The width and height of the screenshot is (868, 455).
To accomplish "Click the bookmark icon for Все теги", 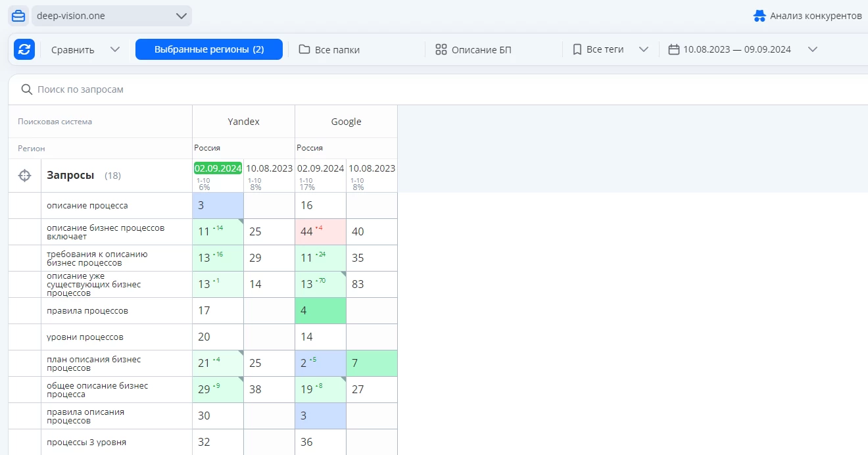I will click(x=577, y=49).
